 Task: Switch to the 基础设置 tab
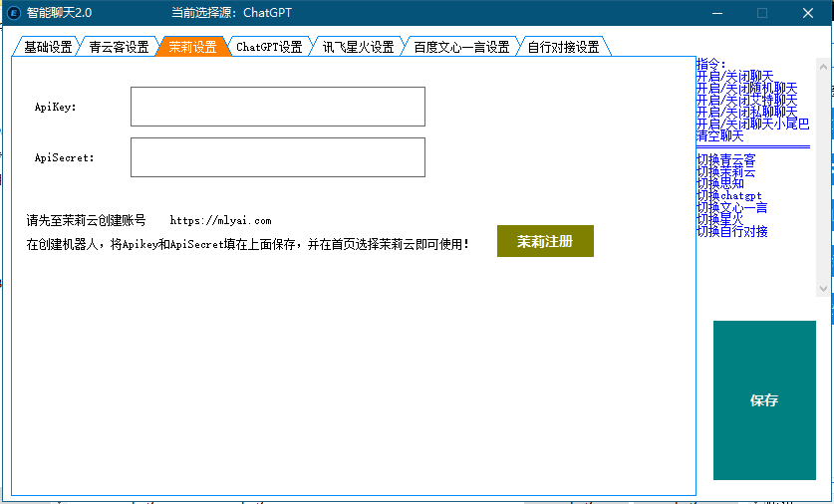tap(47, 47)
